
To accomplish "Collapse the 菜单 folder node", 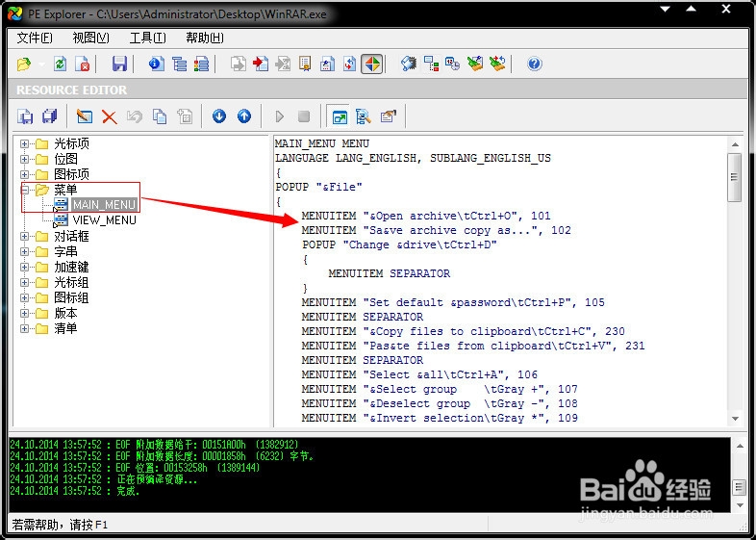I will click(24, 190).
